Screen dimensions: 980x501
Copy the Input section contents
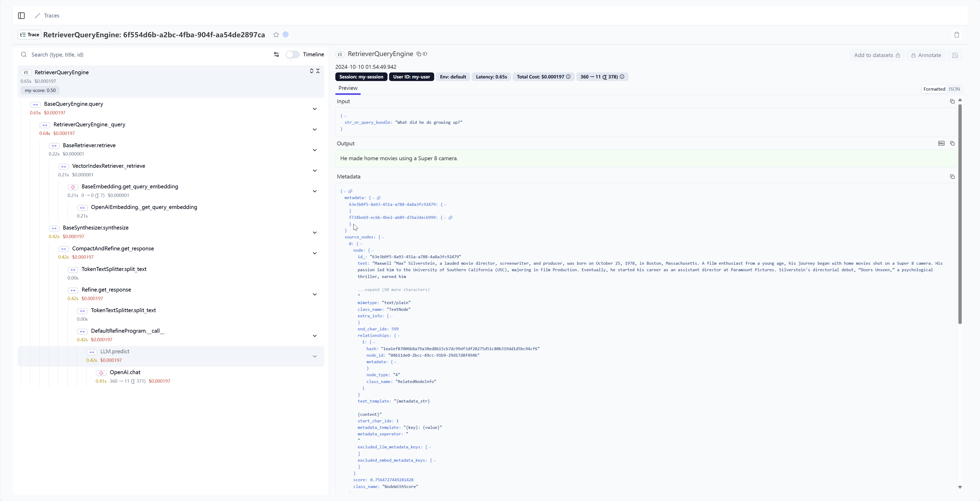pos(953,101)
